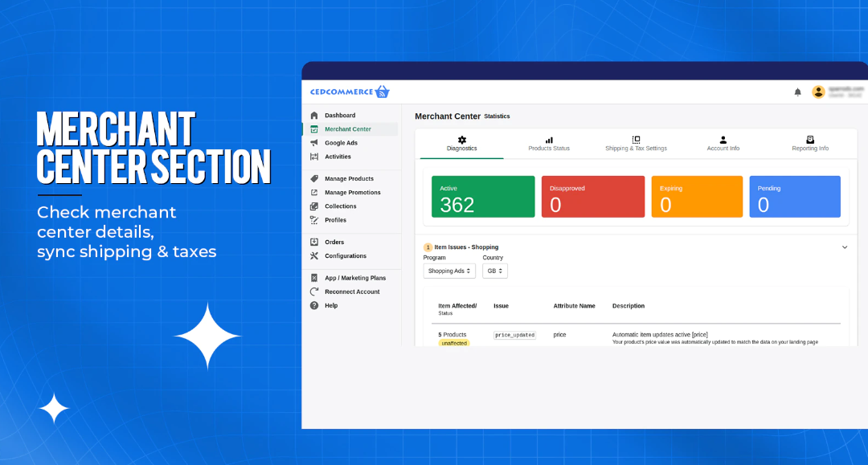868x465 pixels.
Task: Switch to the Products Status tab
Action: (549, 144)
